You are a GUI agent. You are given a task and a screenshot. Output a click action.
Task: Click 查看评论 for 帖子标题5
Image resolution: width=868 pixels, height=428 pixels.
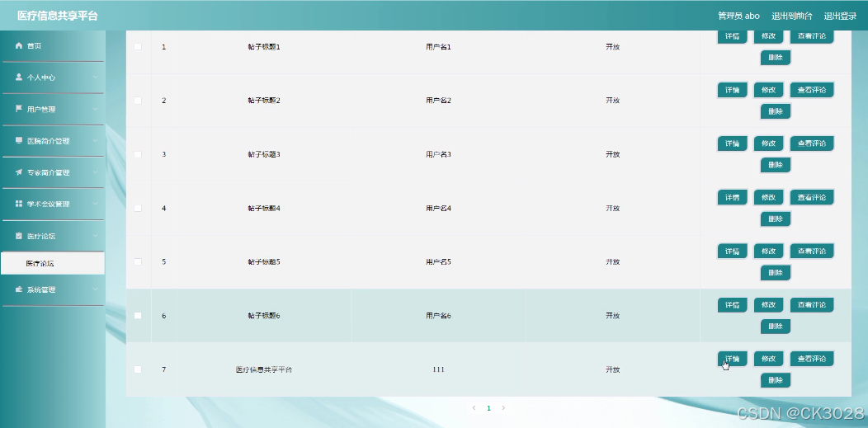(812, 251)
